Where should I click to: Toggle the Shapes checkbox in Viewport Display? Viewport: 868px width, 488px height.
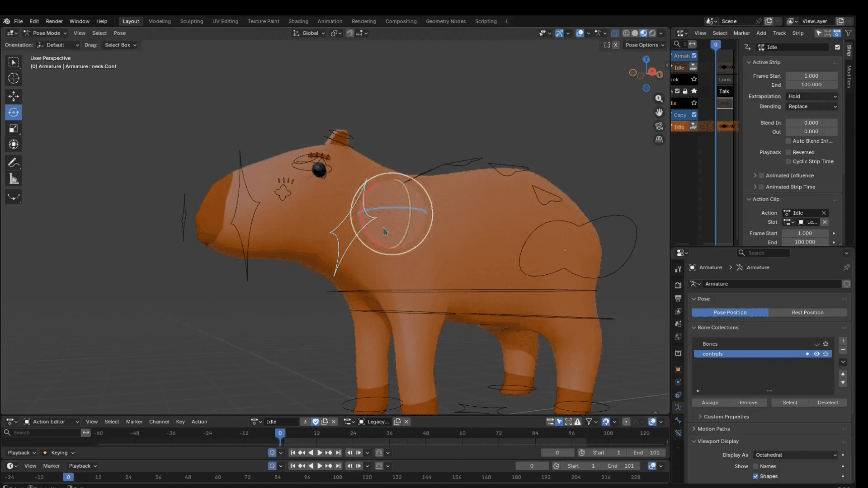point(755,476)
